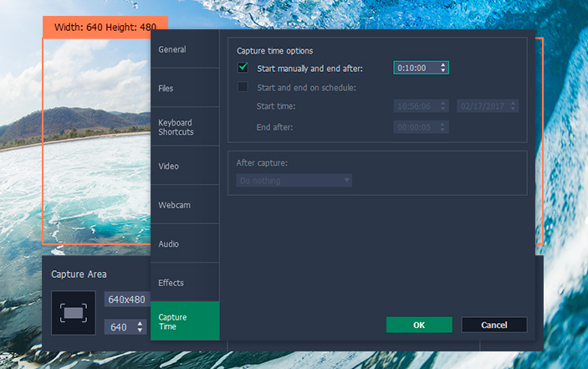Click the Start time stepper arrows

pyautogui.click(x=445, y=106)
